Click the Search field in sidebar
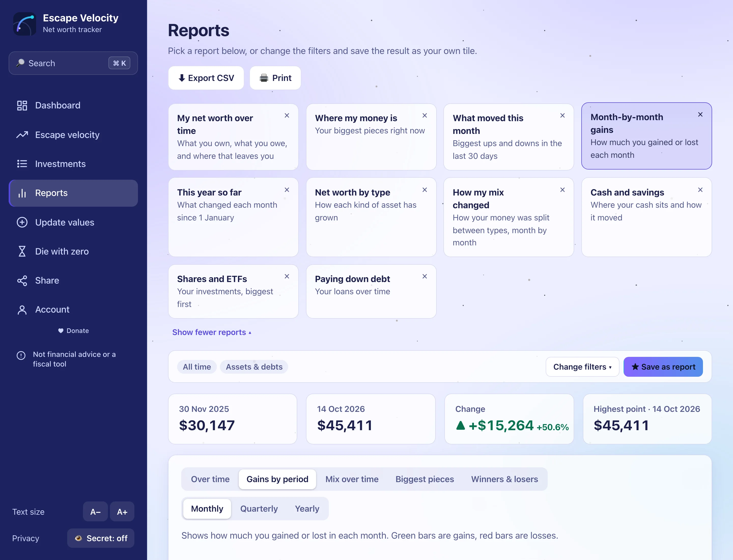Screen dimensions: 733x560 pyautogui.click(x=73, y=63)
